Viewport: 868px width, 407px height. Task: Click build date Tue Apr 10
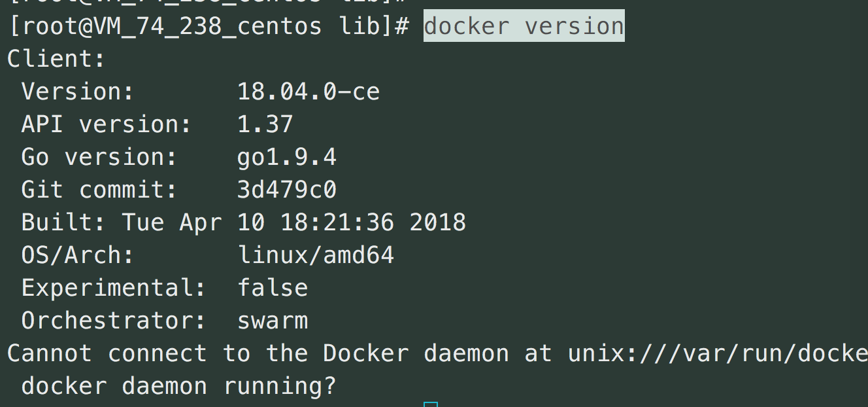[x=193, y=223]
